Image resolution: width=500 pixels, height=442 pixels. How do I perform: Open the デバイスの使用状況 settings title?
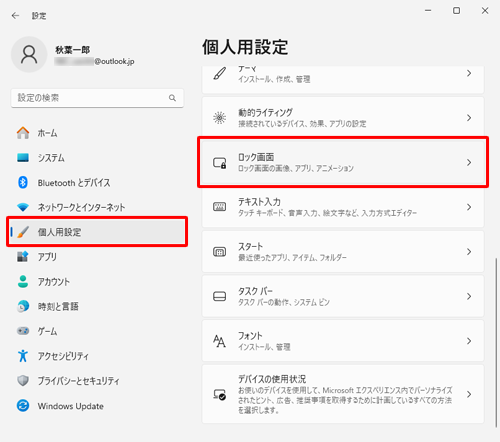click(272, 379)
